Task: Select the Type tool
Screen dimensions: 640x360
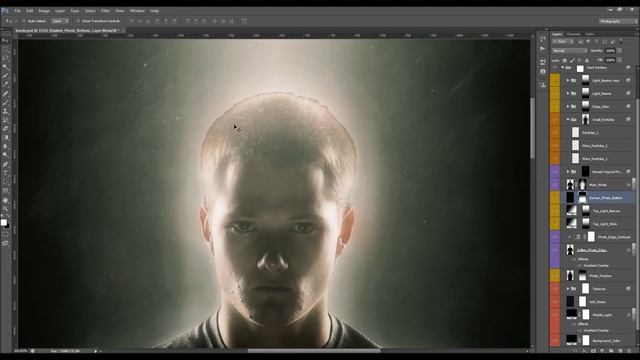Action: (x=5, y=173)
